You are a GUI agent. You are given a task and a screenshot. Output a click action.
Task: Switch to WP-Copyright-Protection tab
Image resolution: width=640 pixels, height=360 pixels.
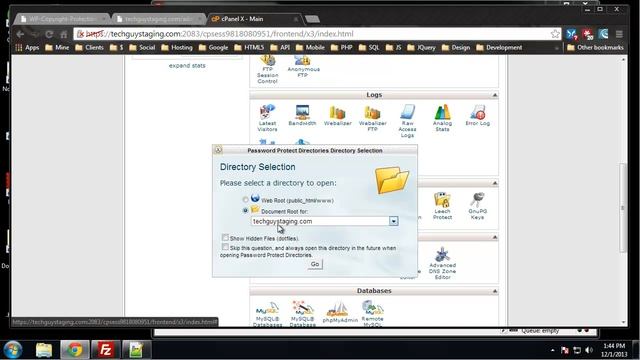coord(61,19)
